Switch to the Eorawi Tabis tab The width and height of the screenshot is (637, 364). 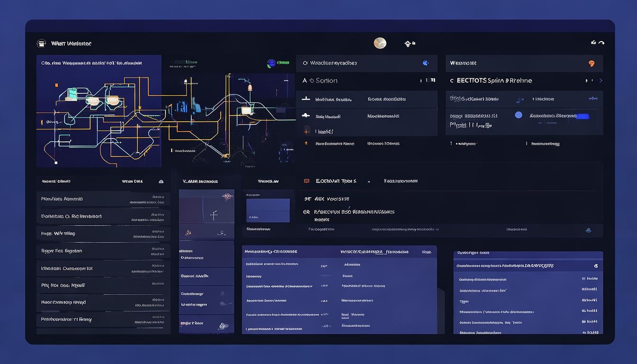pyautogui.click(x=336, y=181)
